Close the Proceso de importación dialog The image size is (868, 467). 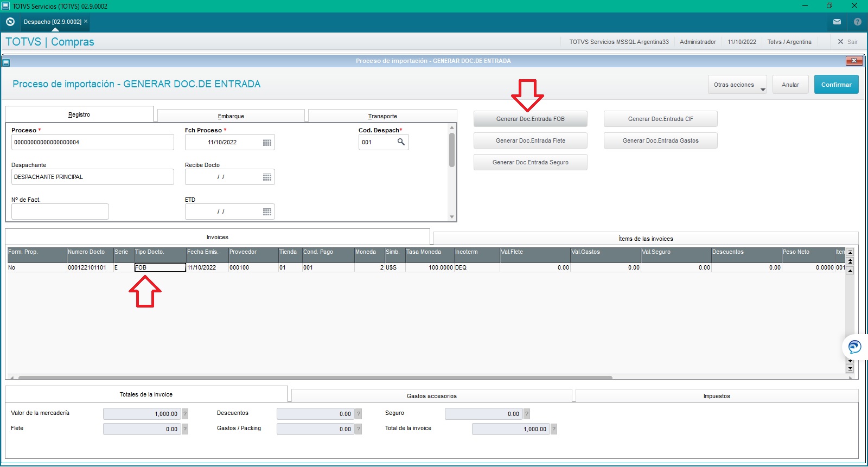tap(854, 61)
